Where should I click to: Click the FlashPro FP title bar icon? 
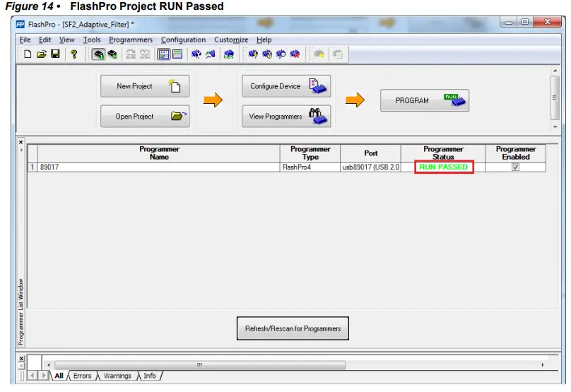(20, 25)
